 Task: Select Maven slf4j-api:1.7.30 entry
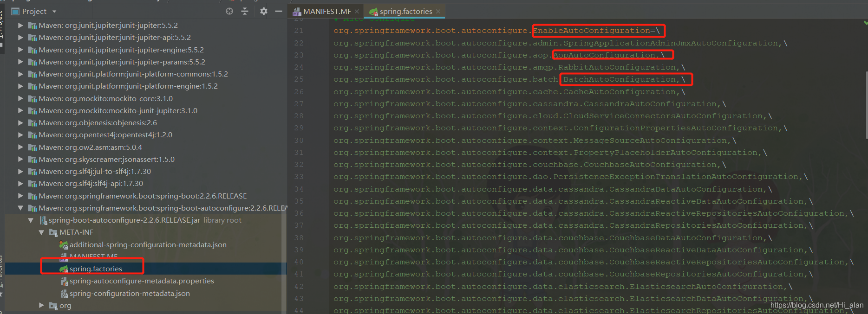(x=91, y=183)
